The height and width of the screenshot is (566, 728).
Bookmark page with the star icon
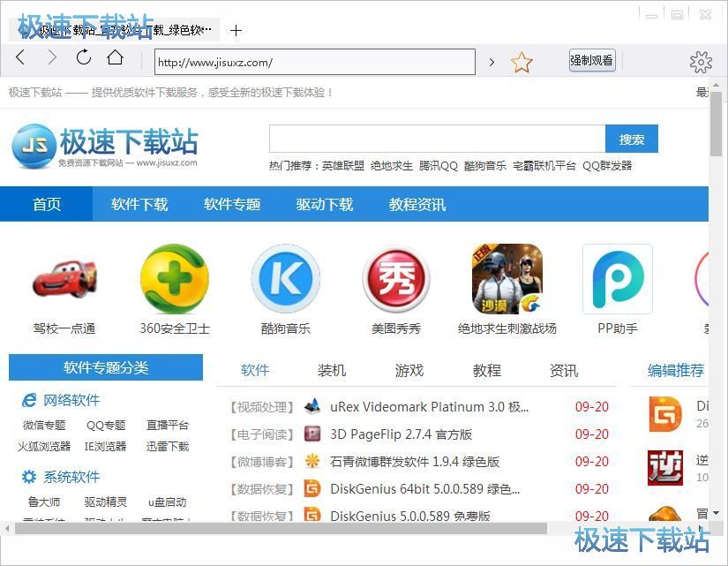pos(522,62)
